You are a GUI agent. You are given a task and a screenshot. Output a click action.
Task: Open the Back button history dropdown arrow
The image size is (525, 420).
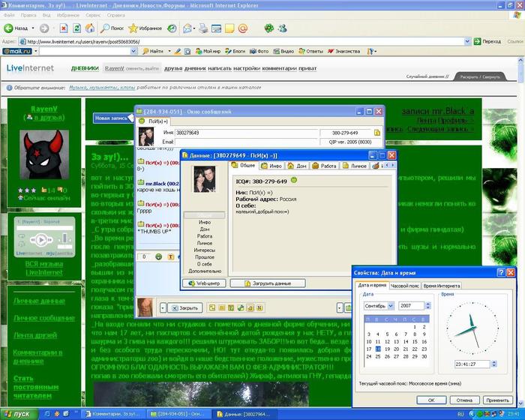33,28
